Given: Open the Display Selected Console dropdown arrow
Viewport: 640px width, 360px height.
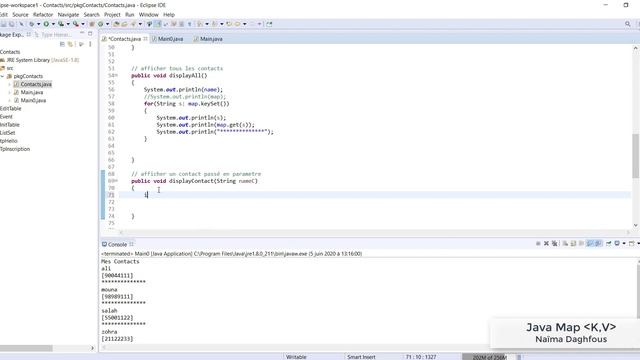Looking at the screenshot, I should pyautogui.click(x=624, y=244).
